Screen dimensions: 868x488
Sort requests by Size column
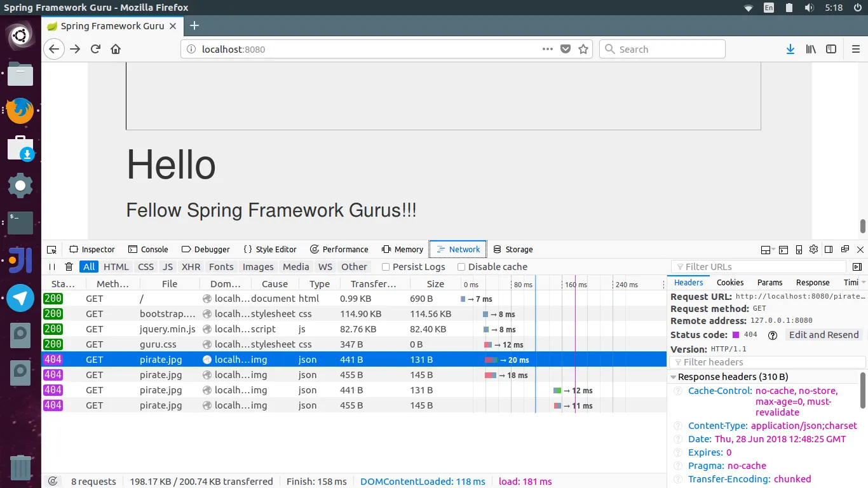(x=436, y=284)
